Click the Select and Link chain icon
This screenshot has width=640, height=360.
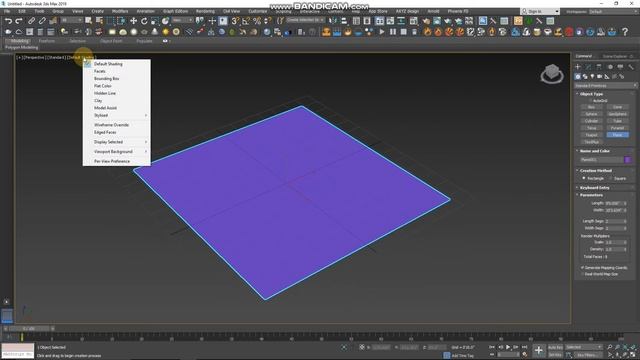pyautogui.click(x=31, y=21)
